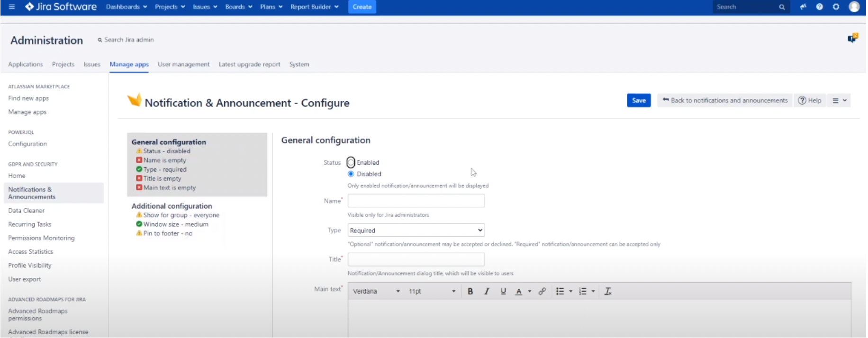Toggle bold text formatting

(x=470, y=292)
